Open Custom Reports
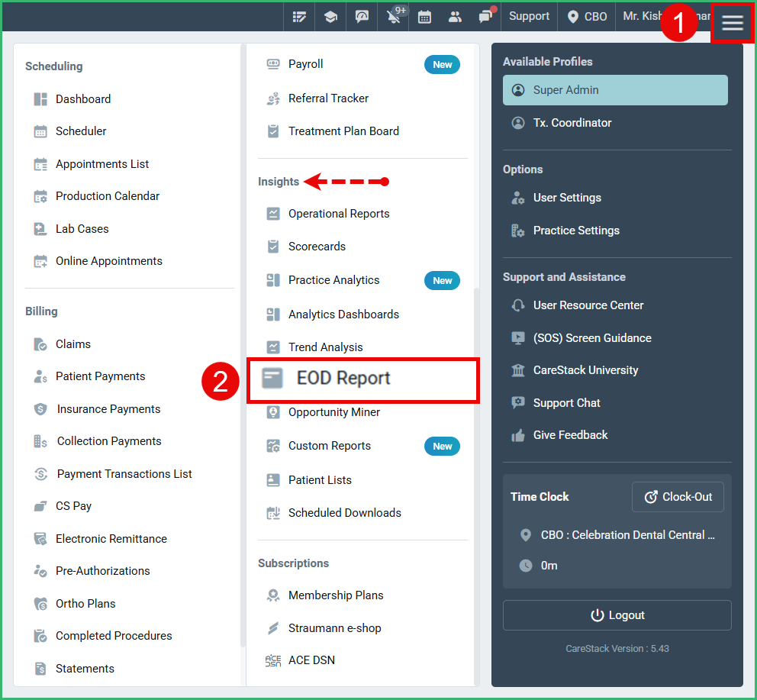This screenshot has height=700, width=757. pos(330,445)
